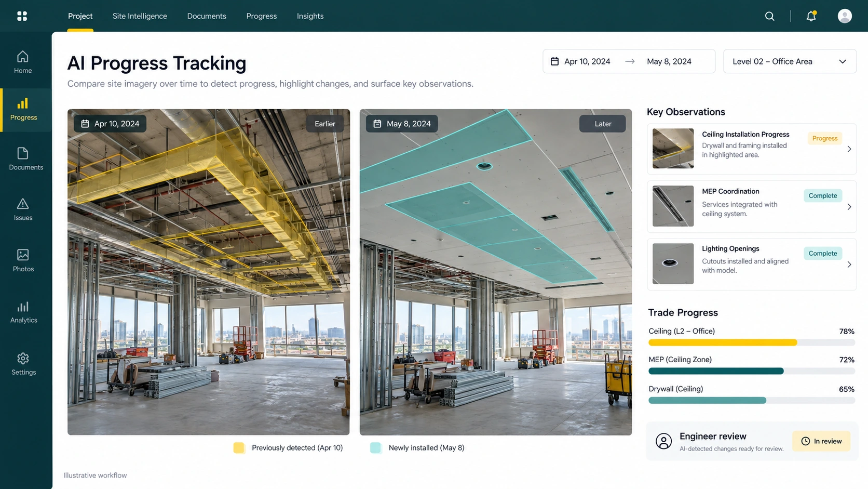The image size is (868, 489).
Task: Click Complete badge on MEP Coordination
Action: click(x=822, y=196)
